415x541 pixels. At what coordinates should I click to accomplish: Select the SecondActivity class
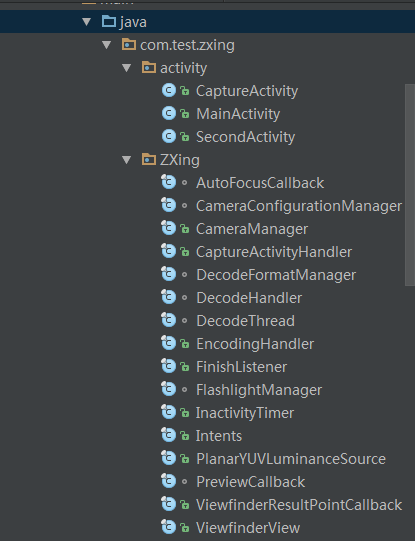point(246,137)
